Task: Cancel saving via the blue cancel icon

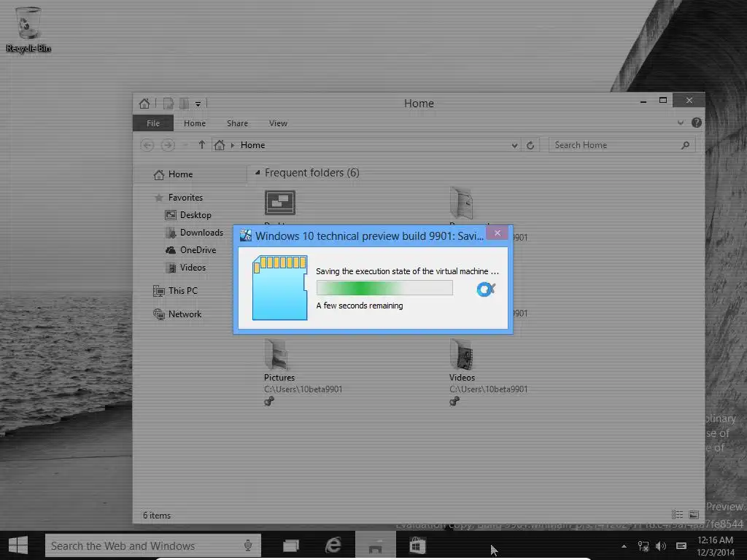Action: pos(486,289)
